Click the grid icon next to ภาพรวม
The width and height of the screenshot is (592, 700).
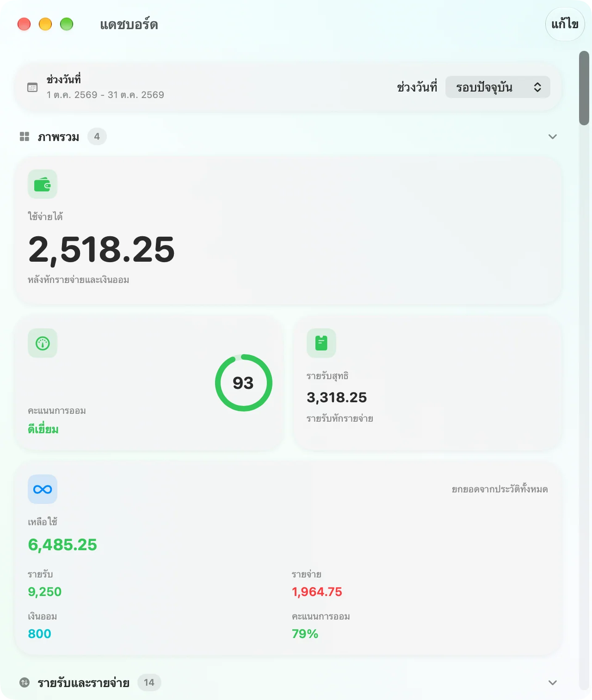click(x=25, y=136)
